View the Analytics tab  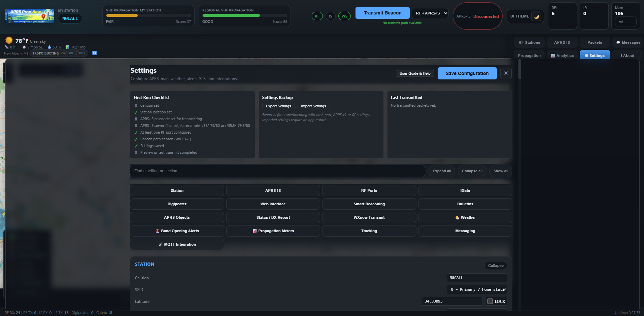[562, 56]
